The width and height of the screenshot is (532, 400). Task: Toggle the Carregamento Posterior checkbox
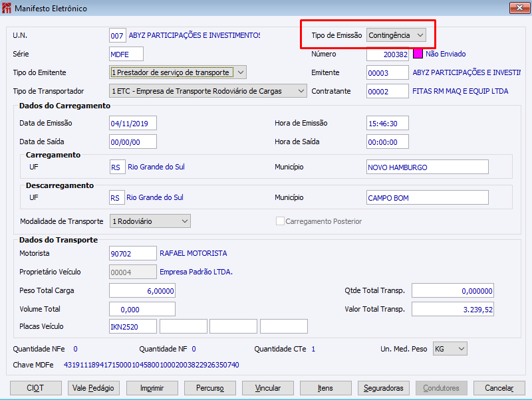click(x=280, y=221)
